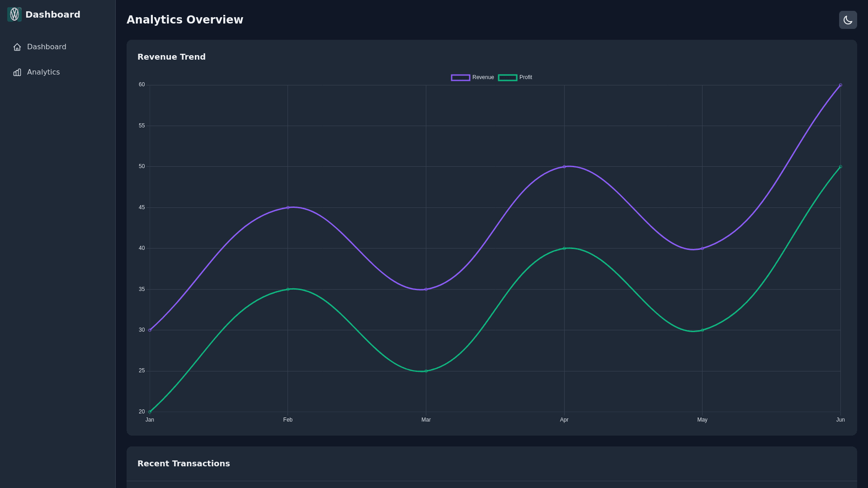Click Profit data point for Jan
This screenshot has height=488, width=868.
pos(150,412)
